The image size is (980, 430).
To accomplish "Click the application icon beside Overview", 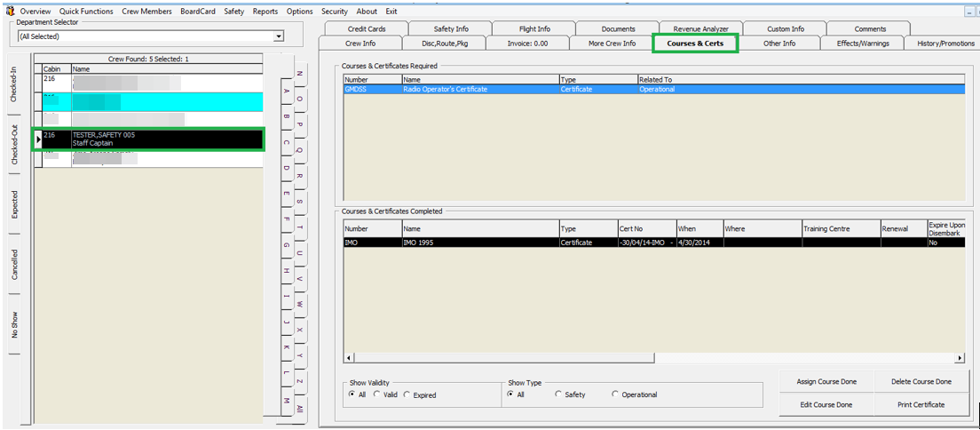I will (x=10, y=12).
